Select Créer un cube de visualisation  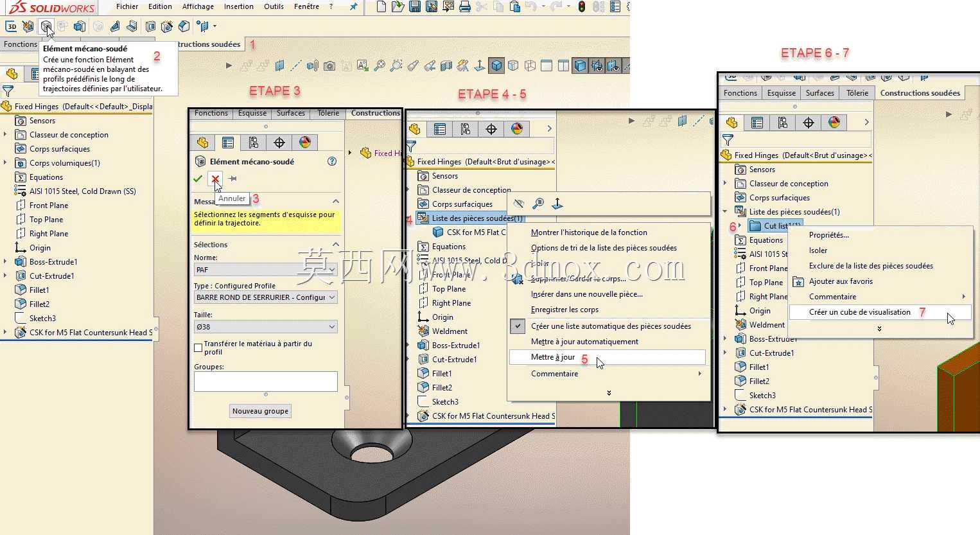pyautogui.click(x=880, y=312)
